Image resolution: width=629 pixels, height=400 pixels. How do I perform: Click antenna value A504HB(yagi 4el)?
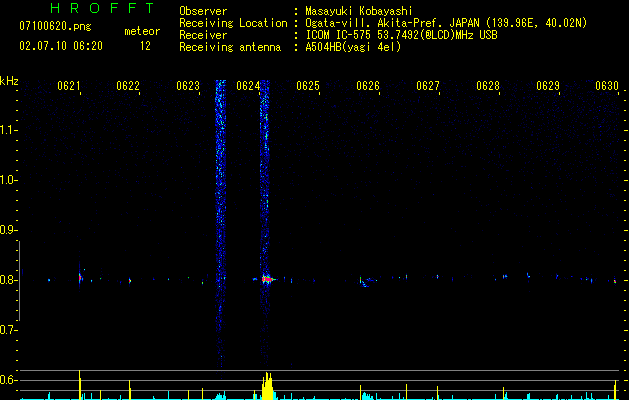coord(353,47)
